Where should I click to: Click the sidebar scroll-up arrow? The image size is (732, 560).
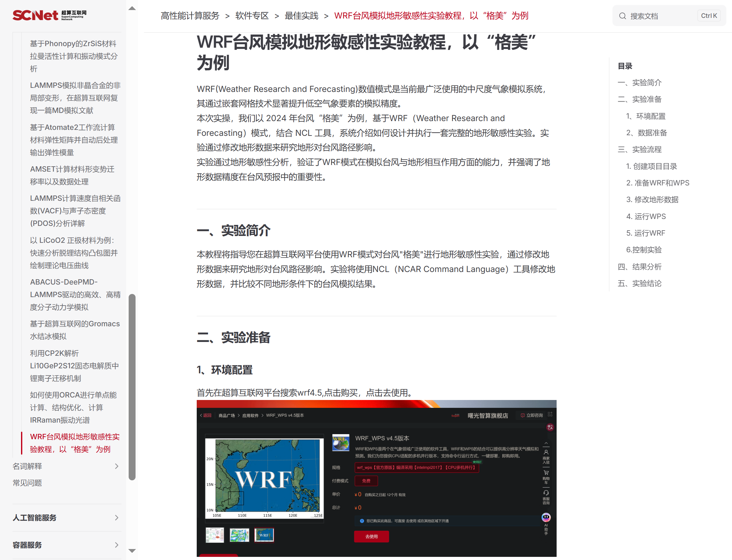(x=132, y=8)
